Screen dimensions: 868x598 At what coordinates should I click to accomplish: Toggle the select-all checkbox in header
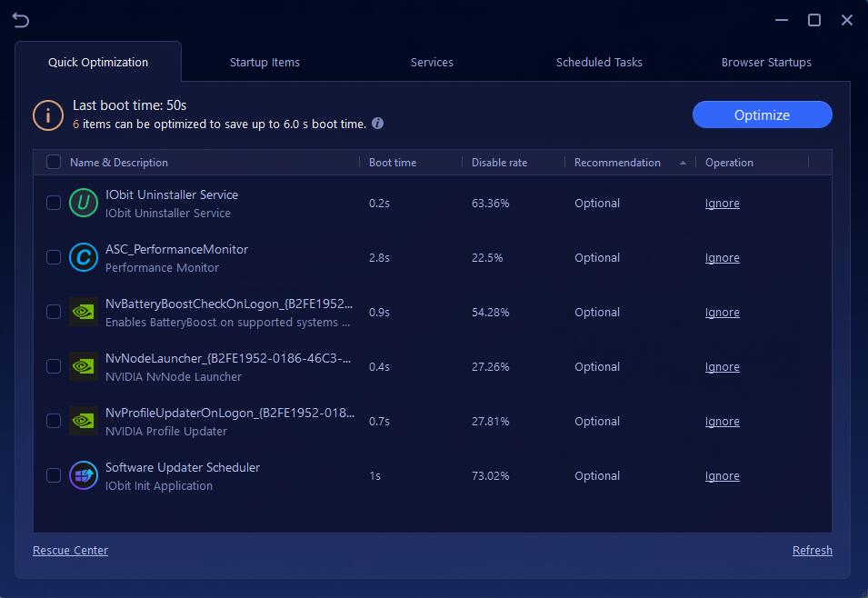tap(54, 162)
